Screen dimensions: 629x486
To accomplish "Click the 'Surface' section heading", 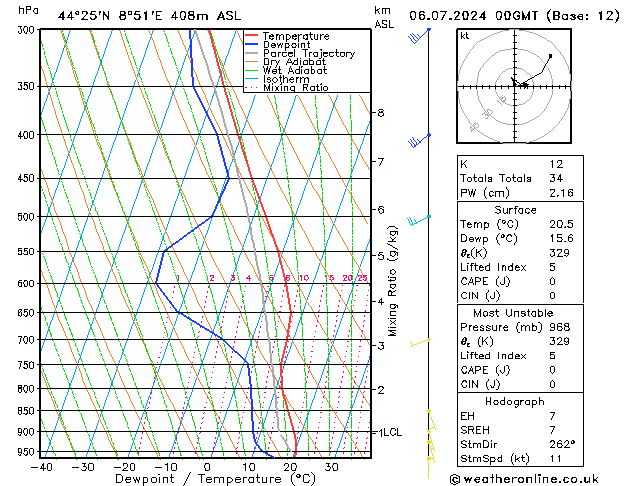I will point(515,210).
